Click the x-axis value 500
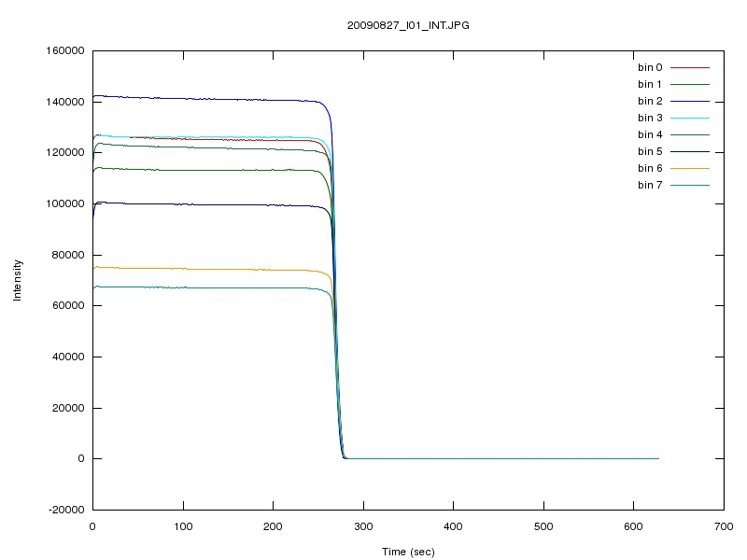The image size is (747, 560). 543,526
